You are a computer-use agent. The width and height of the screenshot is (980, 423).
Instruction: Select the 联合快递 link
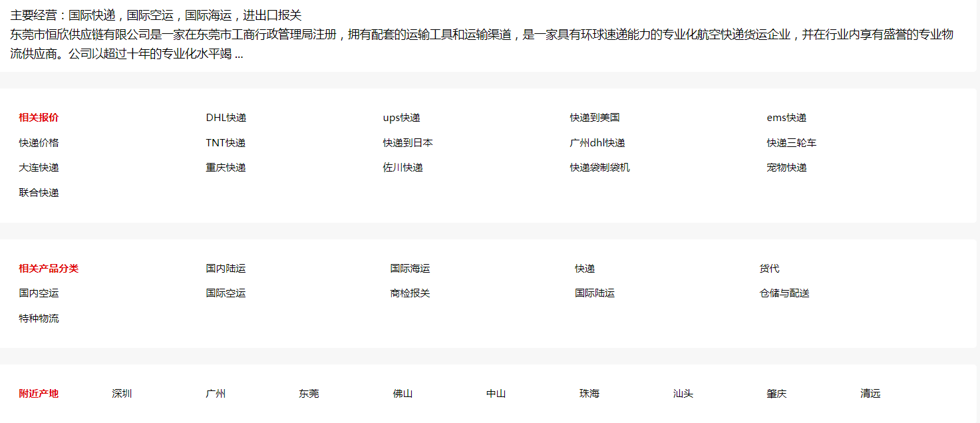pyautogui.click(x=39, y=193)
